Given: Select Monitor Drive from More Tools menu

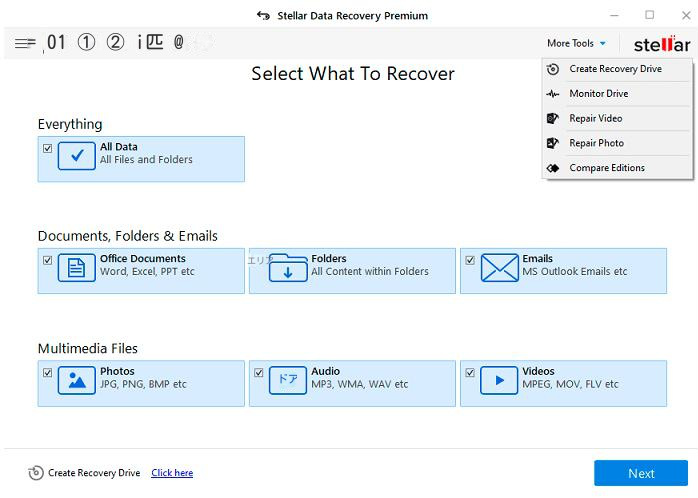Looking at the screenshot, I should [617, 94].
